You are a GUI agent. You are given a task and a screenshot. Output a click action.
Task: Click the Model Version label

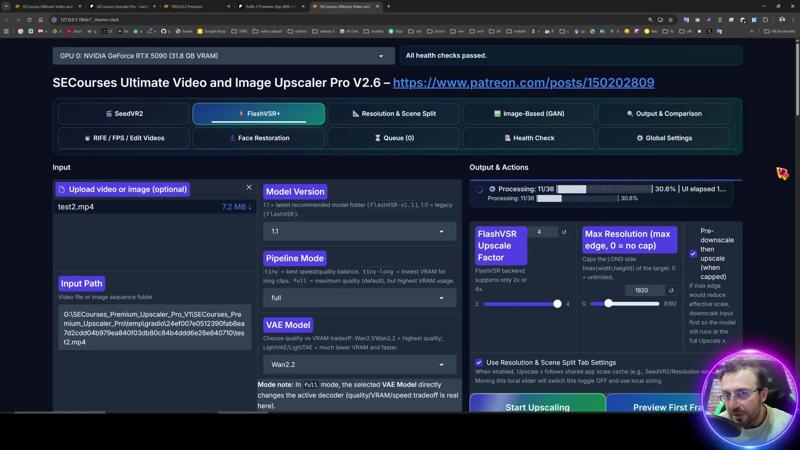295,192
